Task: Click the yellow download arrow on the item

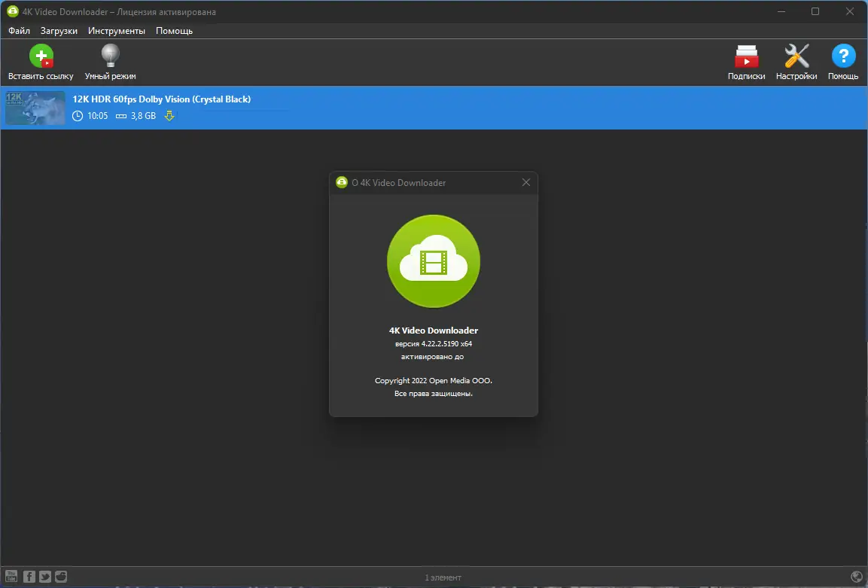Action: (169, 116)
